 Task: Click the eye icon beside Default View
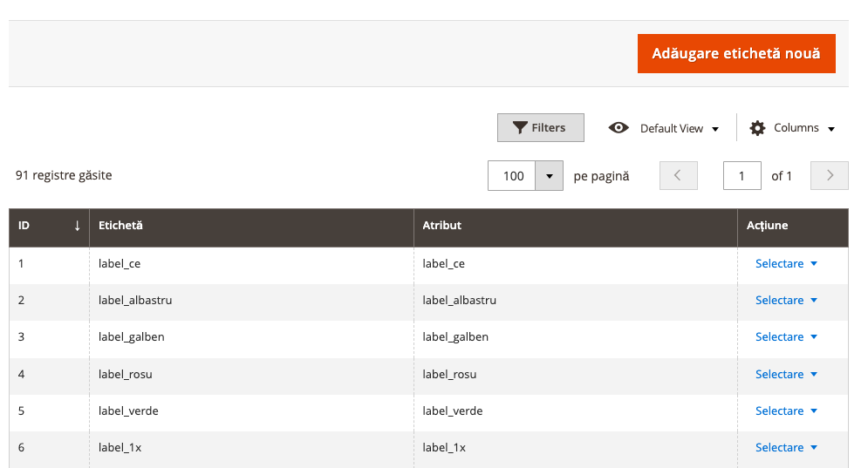[619, 128]
